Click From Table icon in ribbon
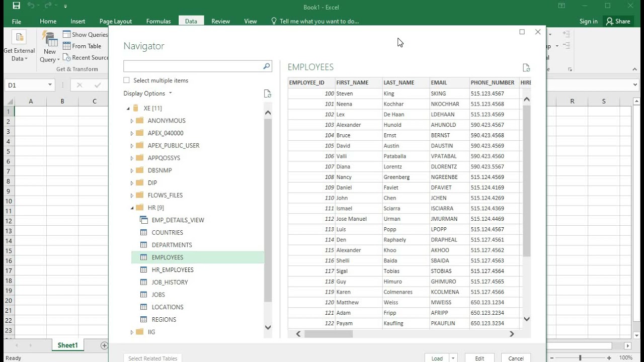Screen dimensions: 644x362 click(x=66, y=46)
